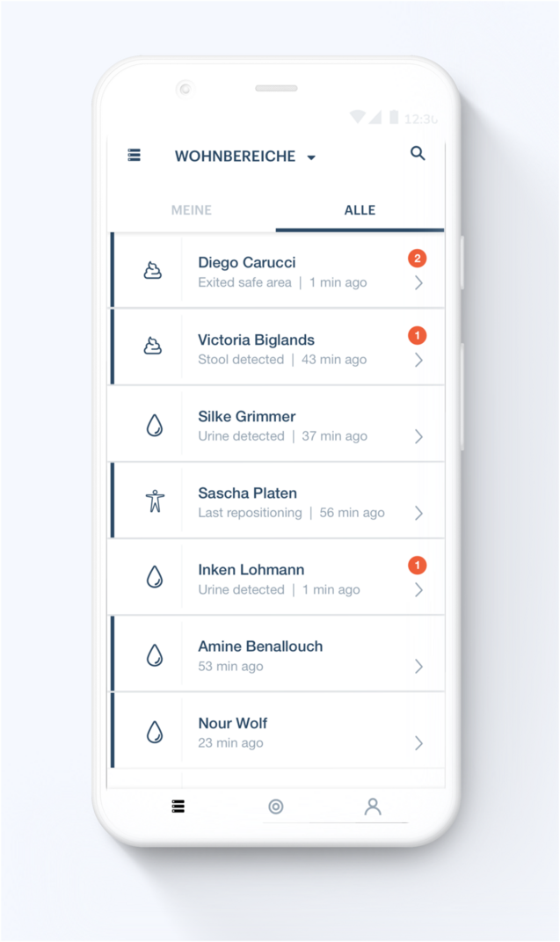Click stool icon next to Diego Carucci
The width and height of the screenshot is (560, 942).
pos(153,271)
